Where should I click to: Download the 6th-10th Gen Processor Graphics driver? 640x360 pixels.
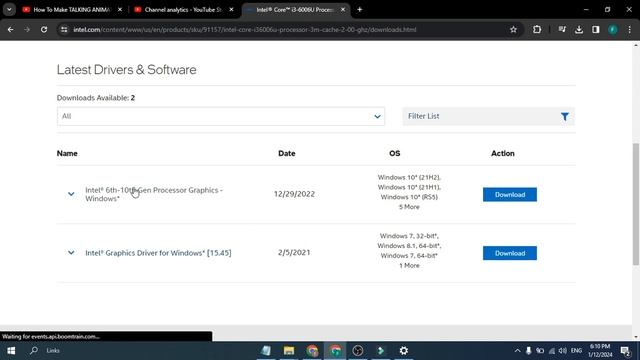(x=510, y=195)
